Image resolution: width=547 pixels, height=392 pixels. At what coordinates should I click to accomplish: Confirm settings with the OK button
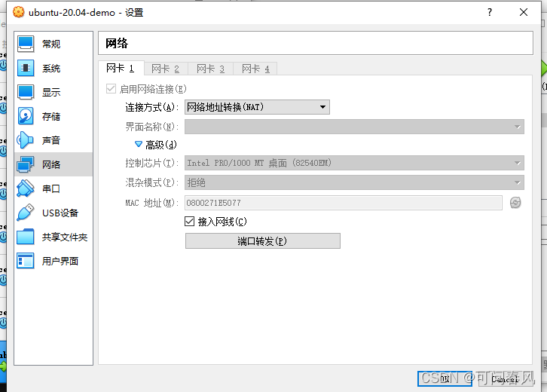445,378
